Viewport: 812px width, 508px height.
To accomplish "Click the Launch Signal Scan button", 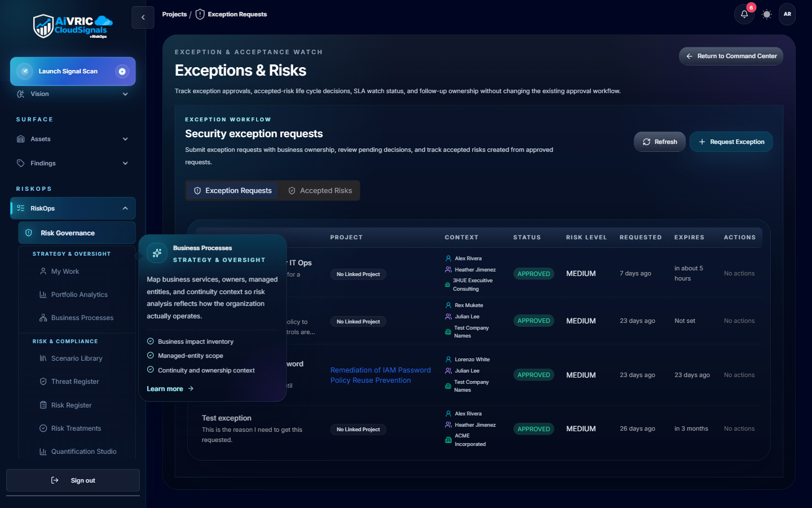I will tap(73, 71).
